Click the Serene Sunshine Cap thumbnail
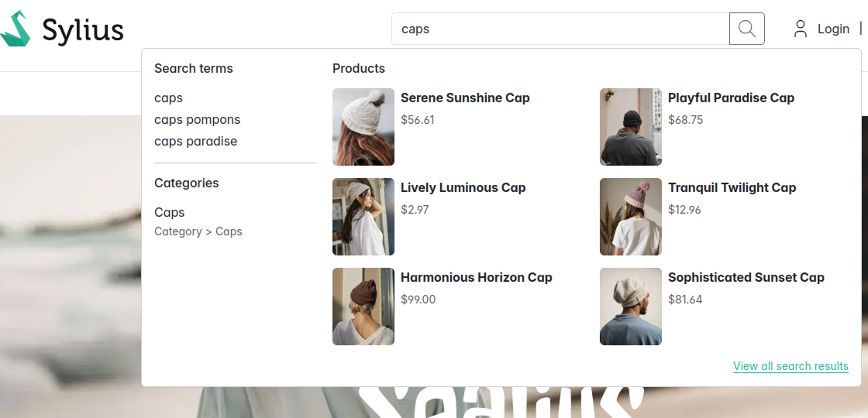The width and height of the screenshot is (868, 418). 363,127
